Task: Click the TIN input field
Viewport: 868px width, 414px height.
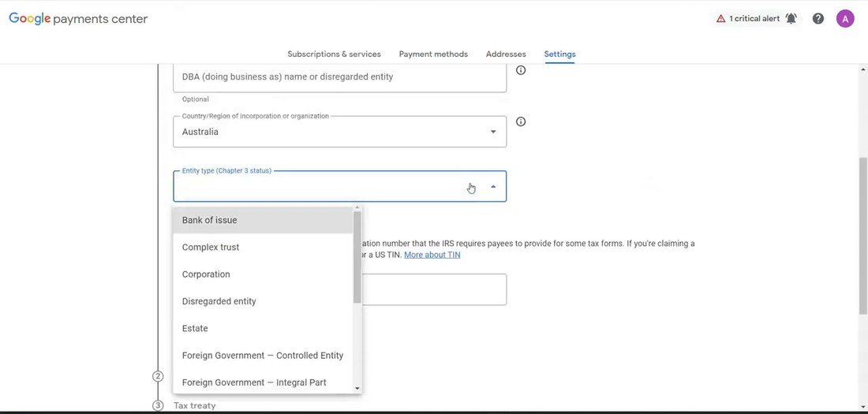Action: [435, 289]
